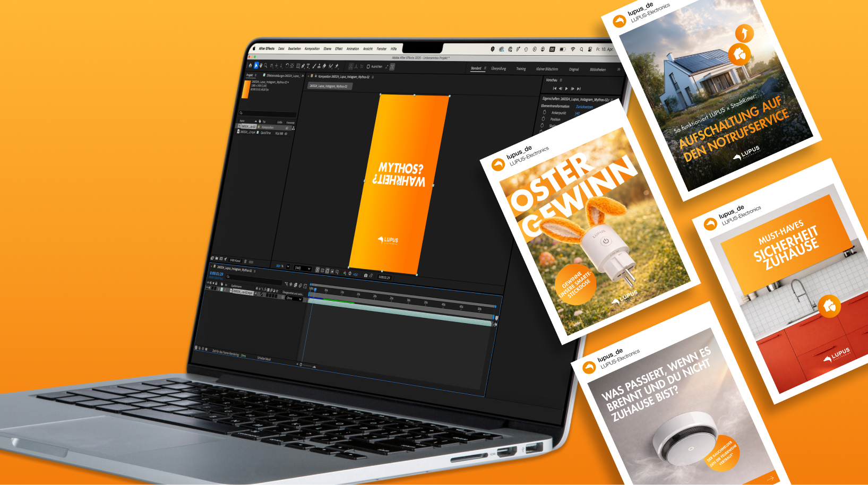The width and height of the screenshot is (868, 485).
Task: Take a snapshot with the camera icon
Action: pyautogui.click(x=366, y=276)
